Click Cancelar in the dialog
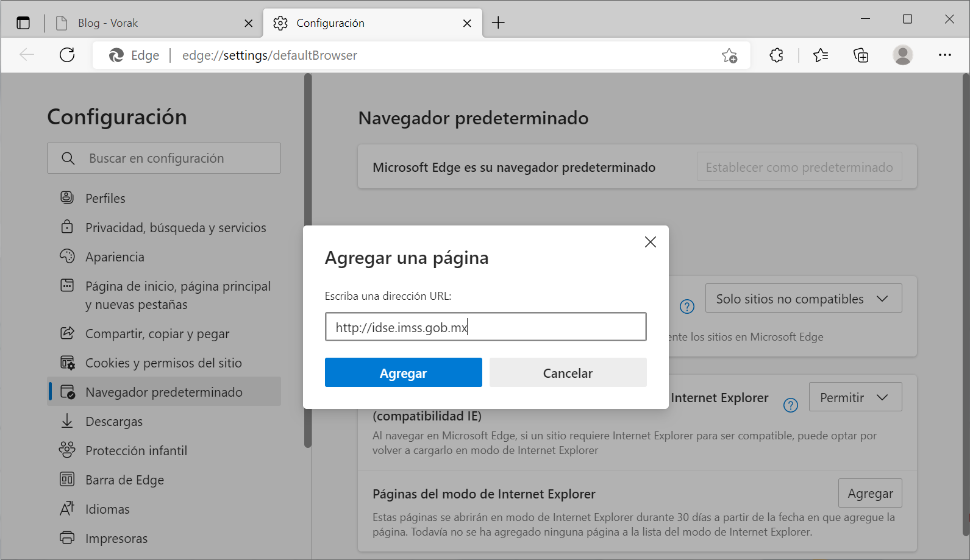The width and height of the screenshot is (970, 560). tap(568, 372)
